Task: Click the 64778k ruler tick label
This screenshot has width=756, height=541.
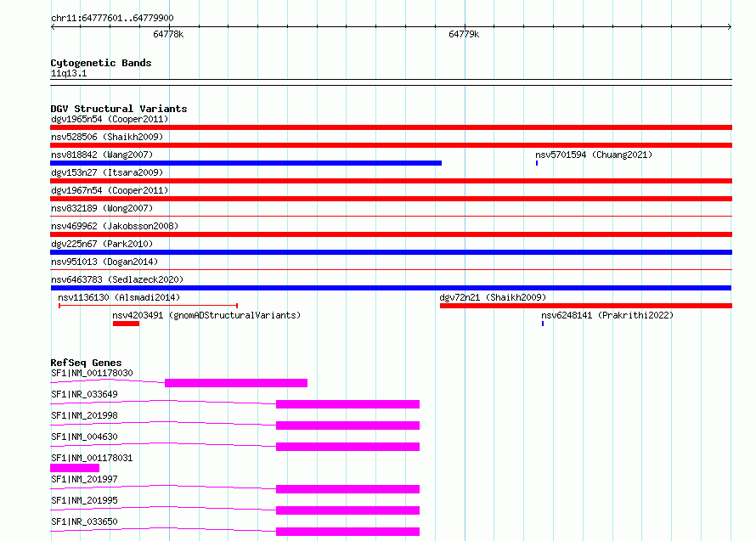Action: click(x=168, y=34)
